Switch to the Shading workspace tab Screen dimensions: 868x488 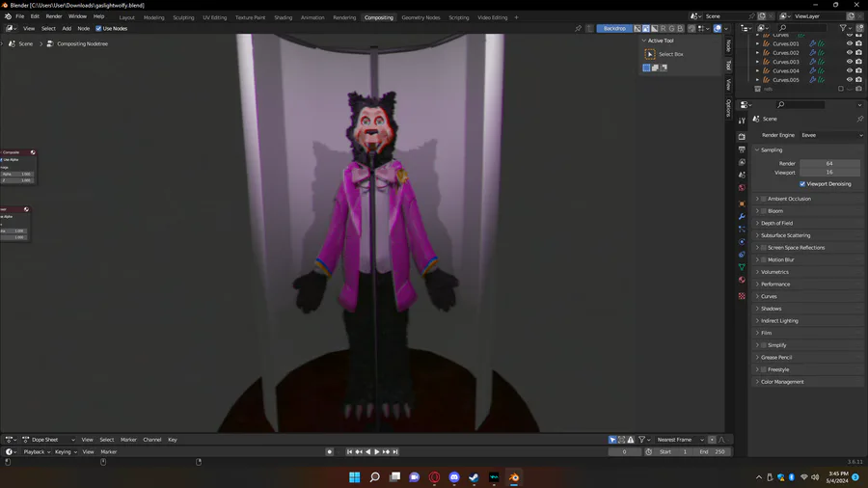coord(283,17)
